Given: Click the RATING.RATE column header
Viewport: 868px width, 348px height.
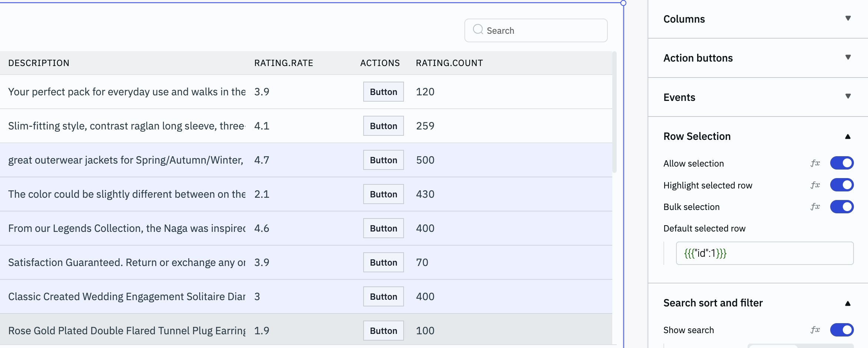Looking at the screenshot, I should point(284,63).
